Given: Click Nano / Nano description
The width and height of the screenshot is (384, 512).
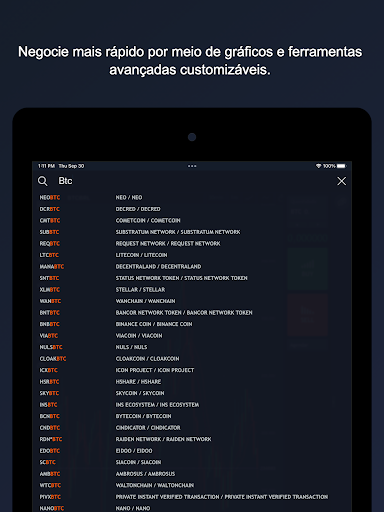Looking at the screenshot, I should pyautogui.click(x=133, y=508).
